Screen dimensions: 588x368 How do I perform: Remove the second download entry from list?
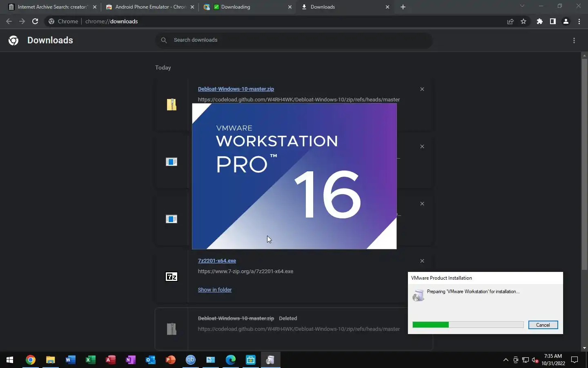[422, 146]
